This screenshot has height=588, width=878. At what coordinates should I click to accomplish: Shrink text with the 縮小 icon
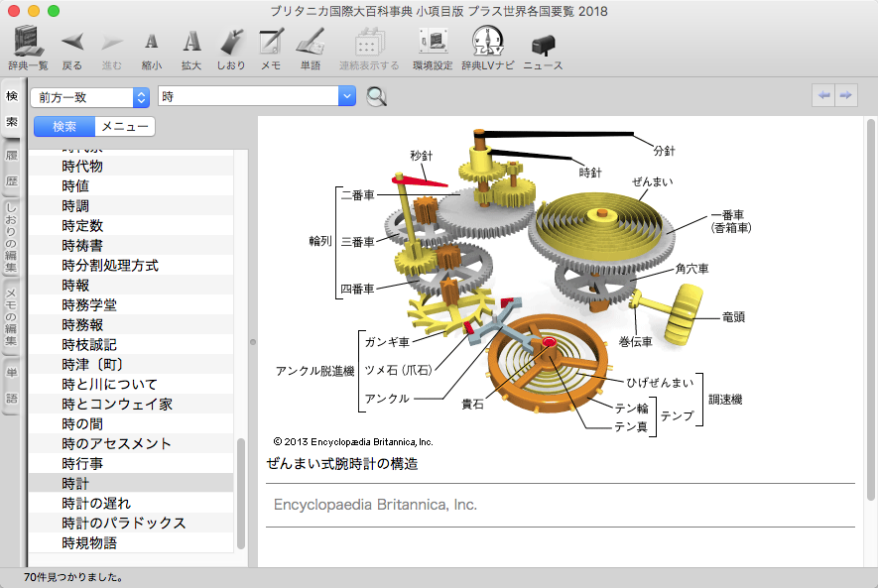(x=151, y=49)
